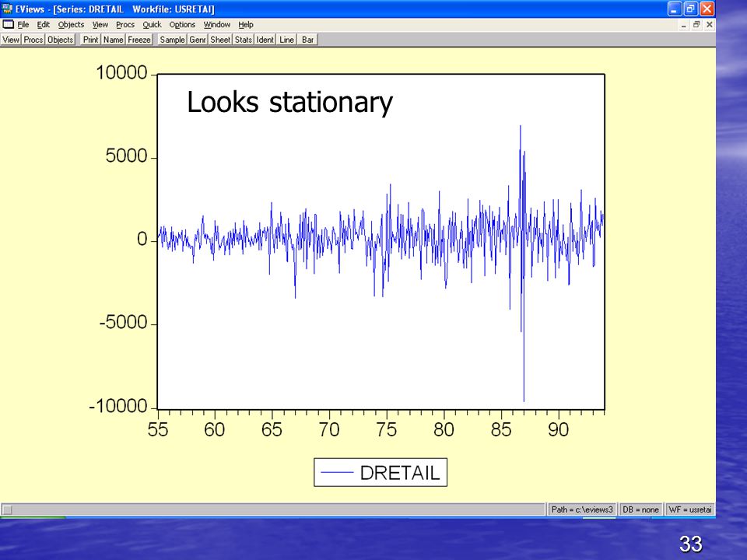The image size is (747, 560).
Task: Click the View button in series toolbar
Action: [11, 40]
